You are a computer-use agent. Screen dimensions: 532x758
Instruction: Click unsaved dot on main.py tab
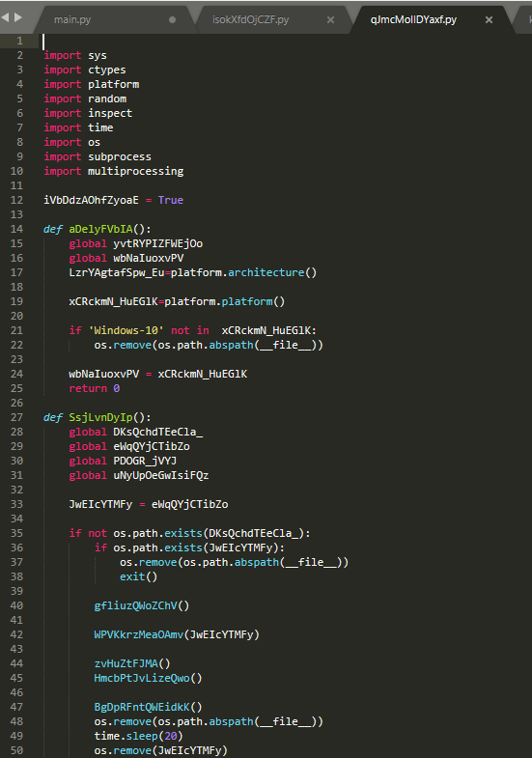point(172,20)
